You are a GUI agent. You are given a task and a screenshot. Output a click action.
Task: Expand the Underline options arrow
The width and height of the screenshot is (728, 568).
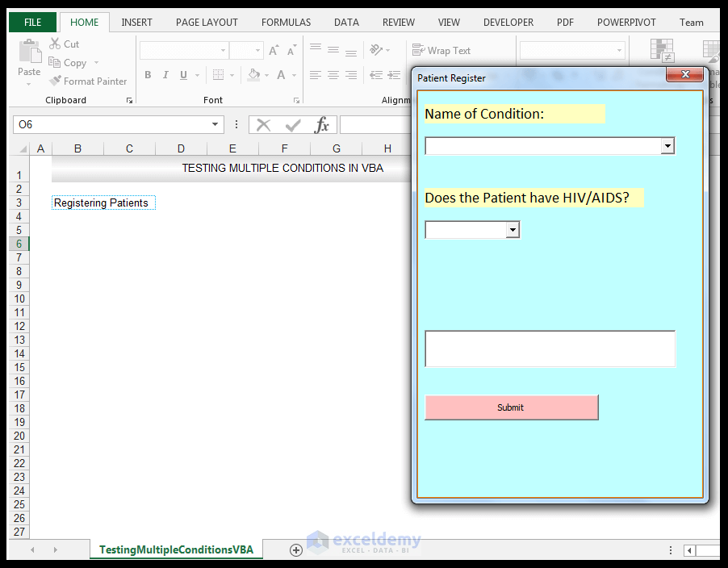[x=197, y=75]
